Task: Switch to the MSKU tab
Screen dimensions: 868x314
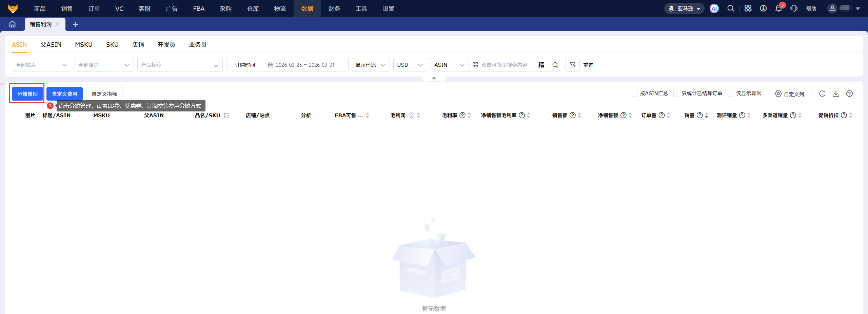Action: click(x=84, y=45)
